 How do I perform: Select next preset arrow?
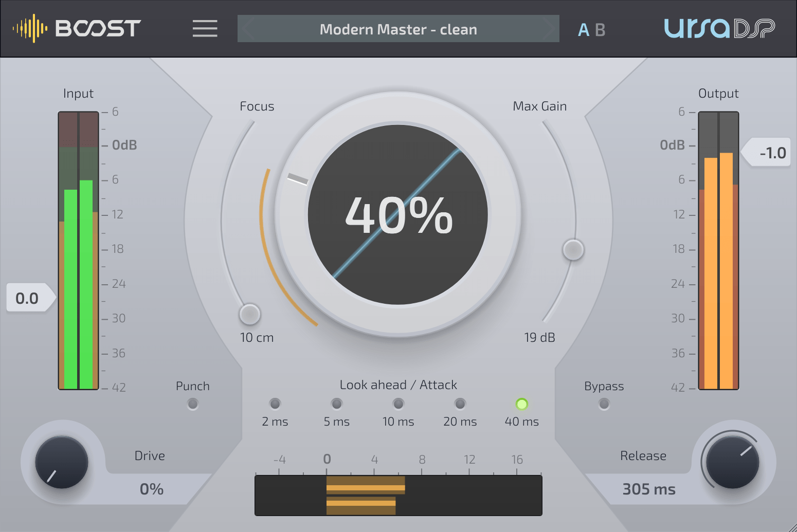tap(549, 29)
